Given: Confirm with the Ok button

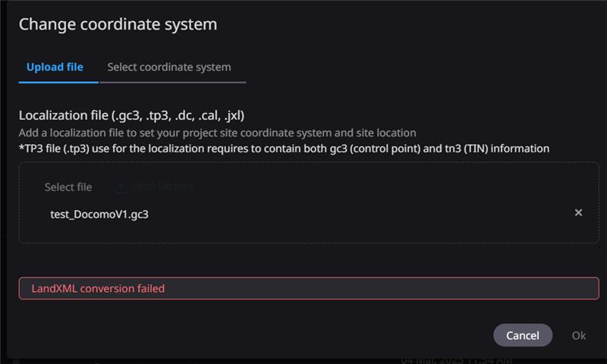Looking at the screenshot, I should pyautogui.click(x=579, y=335).
